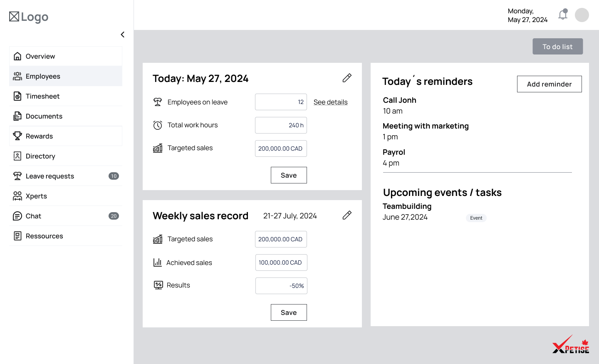The width and height of the screenshot is (599, 364).
Task: Follow the See details link
Action: pyautogui.click(x=330, y=102)
